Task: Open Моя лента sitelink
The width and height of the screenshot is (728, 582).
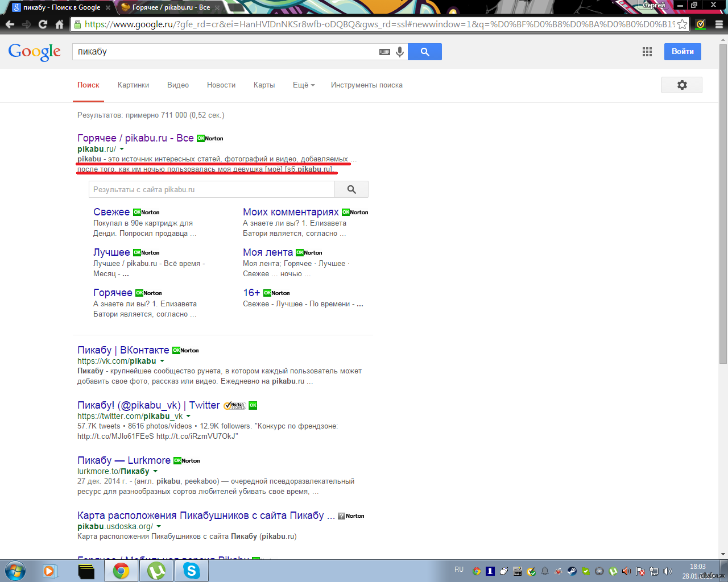Action: click(x=268, y=252)
